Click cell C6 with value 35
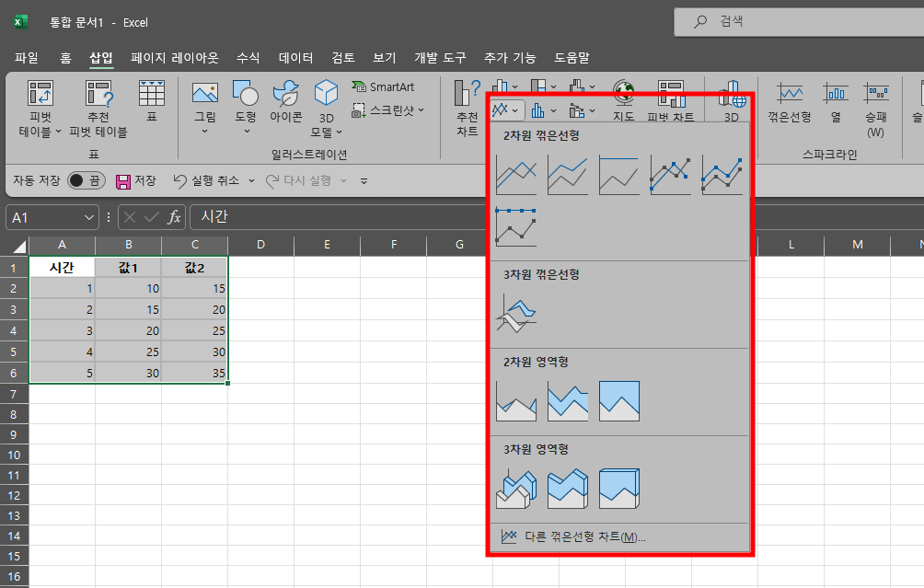 point(194,373)
